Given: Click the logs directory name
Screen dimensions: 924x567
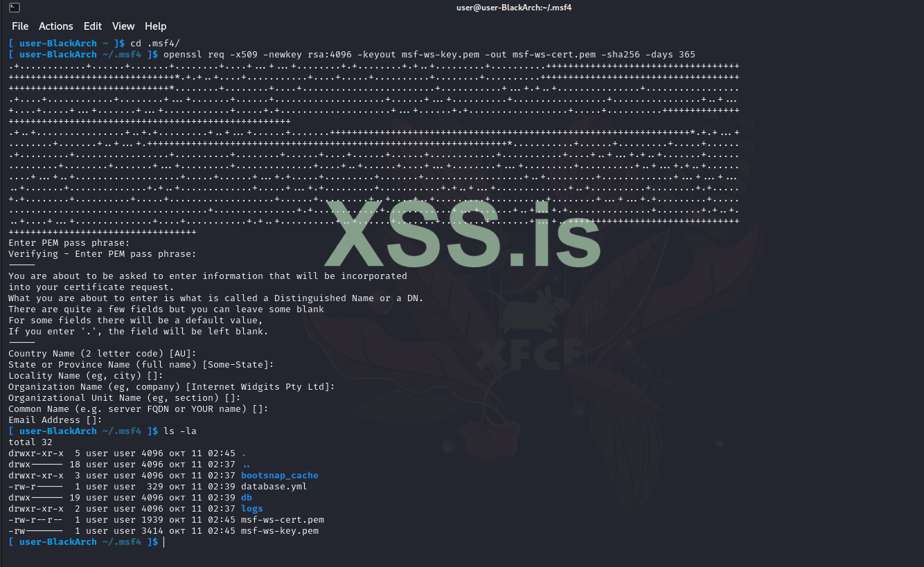Looking at the screenshot, I should (x=252, y=509).
